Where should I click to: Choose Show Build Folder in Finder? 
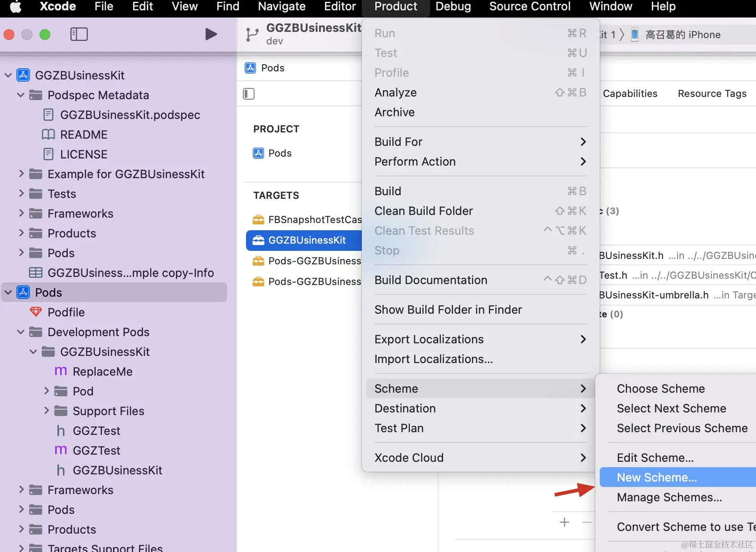coord(480,310)
